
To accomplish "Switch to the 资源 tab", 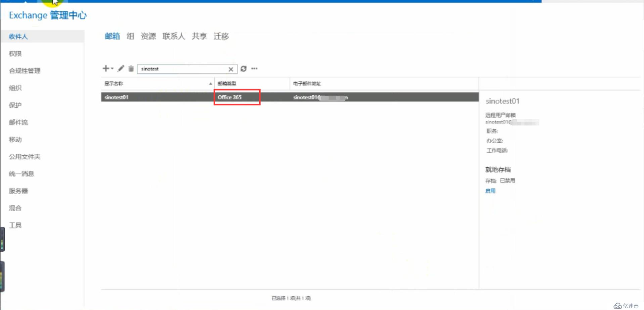I will coord(148,36).
